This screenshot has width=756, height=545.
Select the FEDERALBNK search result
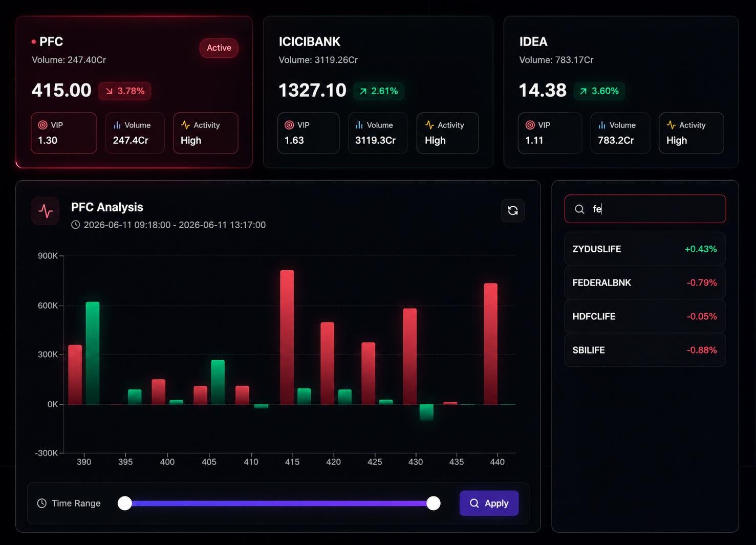click(645, 282)
